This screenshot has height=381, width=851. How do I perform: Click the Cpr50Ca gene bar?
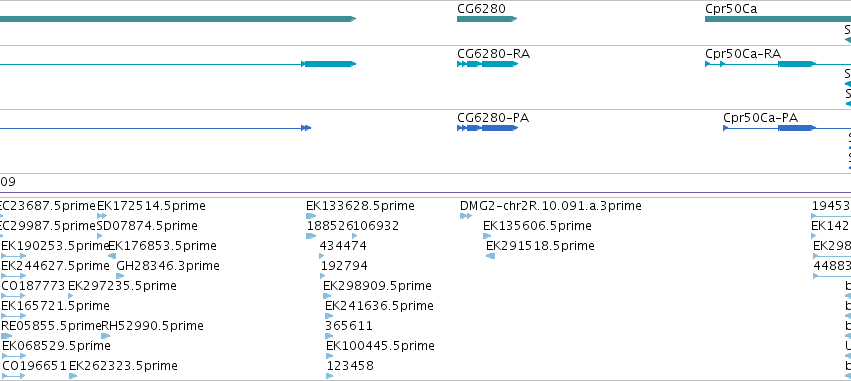[778, 19]
